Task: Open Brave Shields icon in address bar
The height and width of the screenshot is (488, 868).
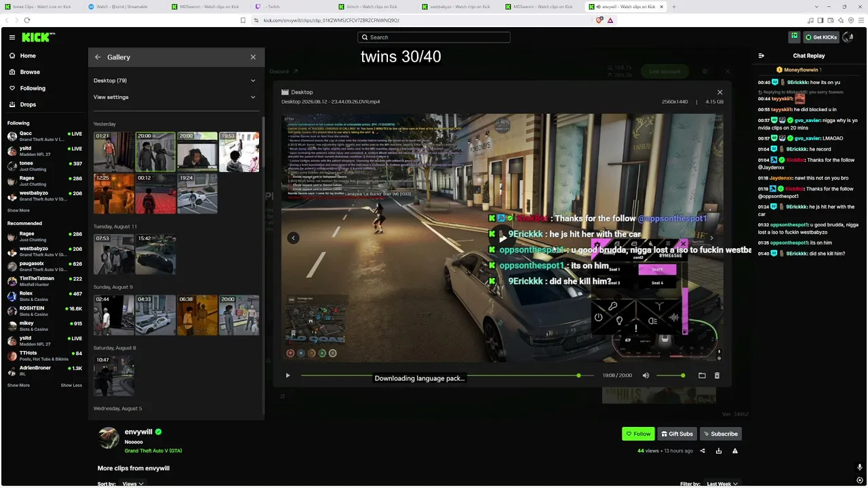Action: pyautogui.click(x=599, y=20)
